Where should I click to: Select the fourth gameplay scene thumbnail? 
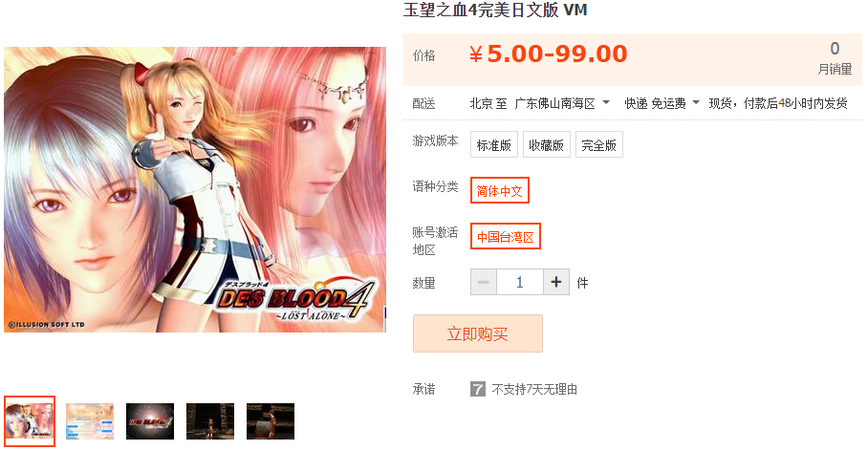[210, 421]
